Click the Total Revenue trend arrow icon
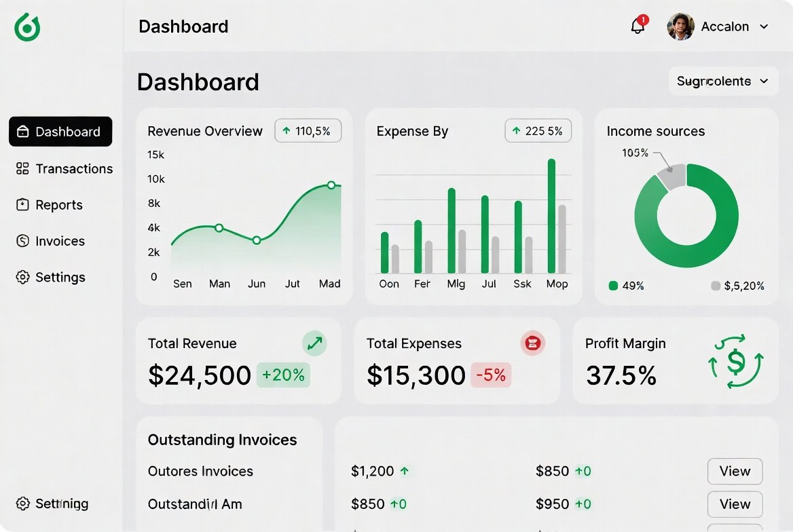This screenshot has width=793, height=532. [314, 343]
